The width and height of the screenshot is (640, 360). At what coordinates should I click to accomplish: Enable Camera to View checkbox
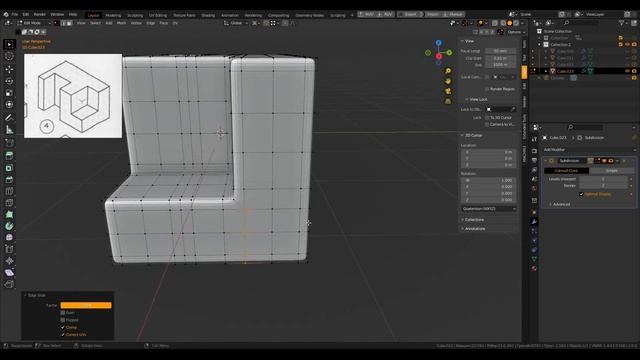487,124
